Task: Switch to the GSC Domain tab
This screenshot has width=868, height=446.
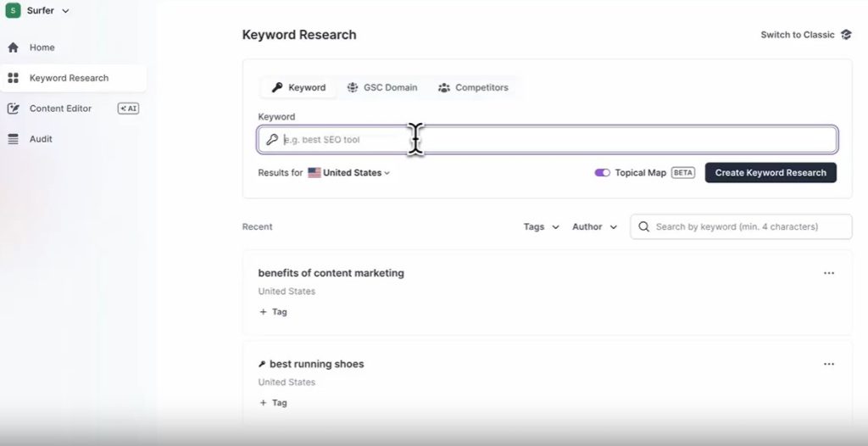Action: (x=382, y=87)
